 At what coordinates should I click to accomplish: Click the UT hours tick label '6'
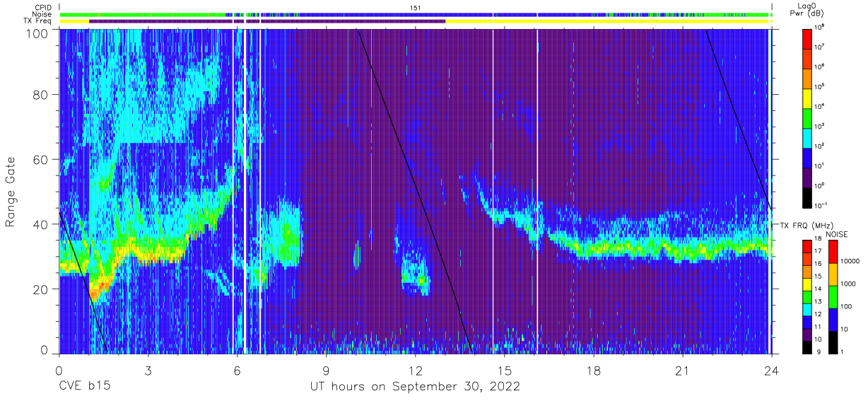[237, 370]
